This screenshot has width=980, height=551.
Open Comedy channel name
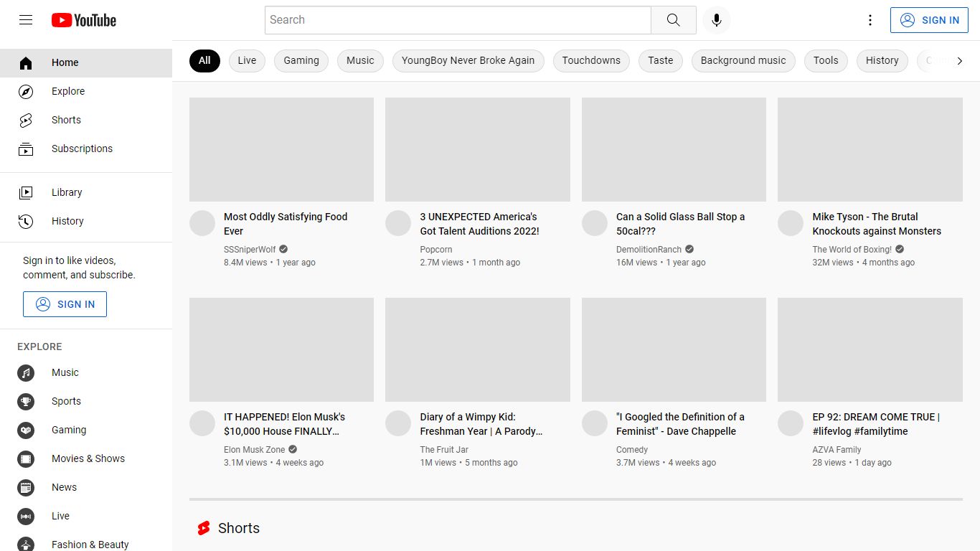click(x=632, y=450)
